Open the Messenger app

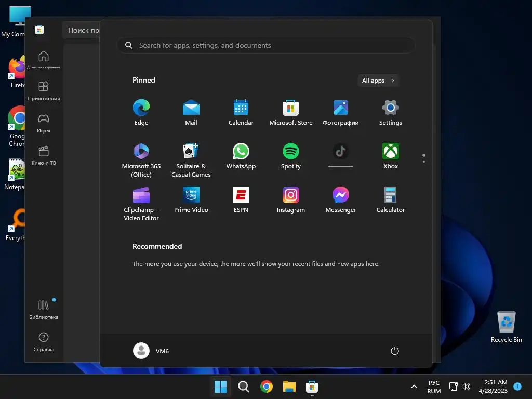click(341, 199)
